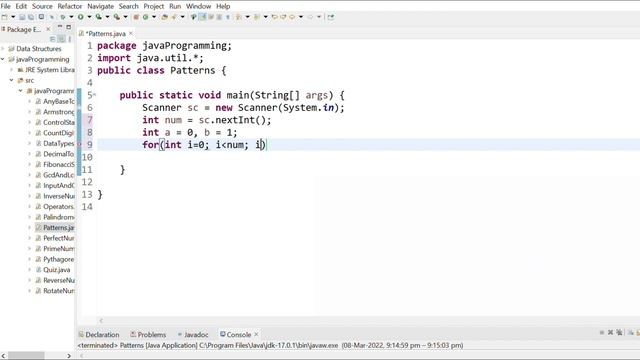Open the File menu
The image size is (640, 360).
[6, 6]
